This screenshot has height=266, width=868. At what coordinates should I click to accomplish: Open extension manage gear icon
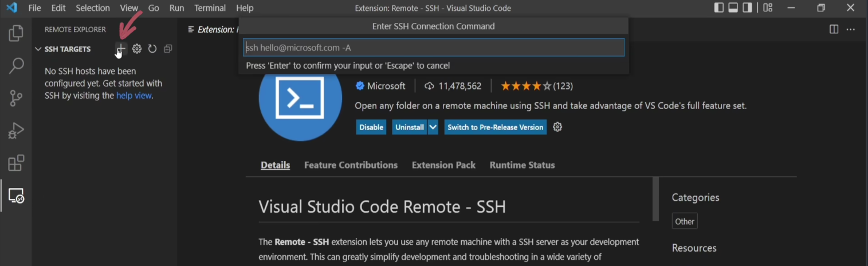557,127
